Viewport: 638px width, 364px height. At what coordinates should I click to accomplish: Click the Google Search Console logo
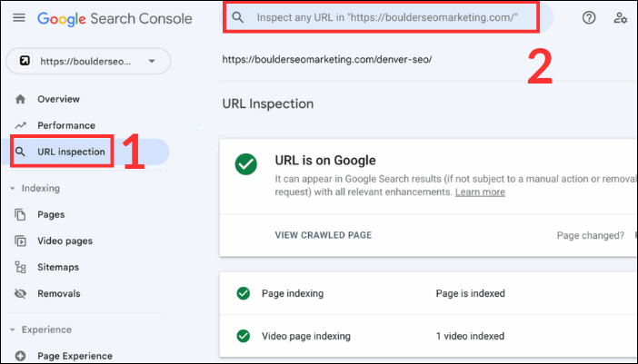click(115, 19)
